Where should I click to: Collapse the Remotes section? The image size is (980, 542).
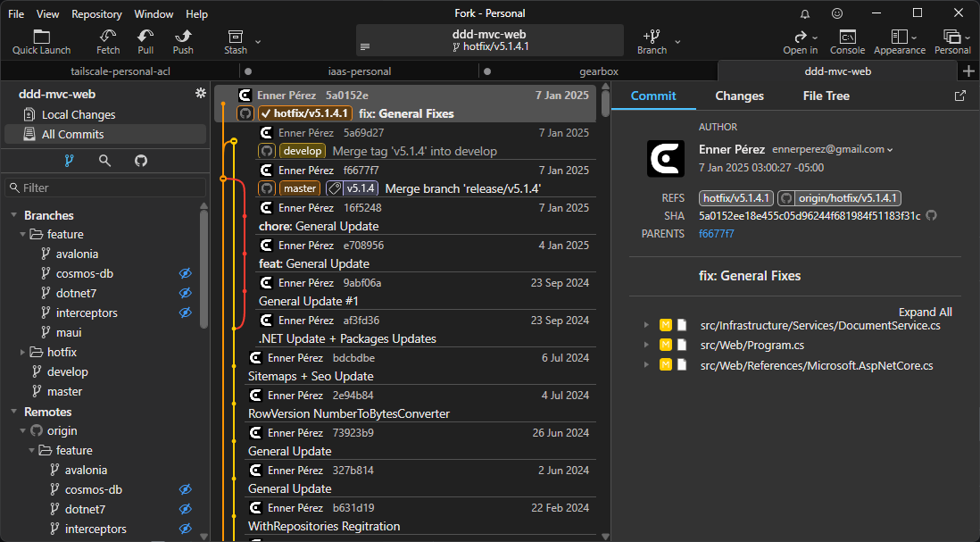click(x=13, y=412)
